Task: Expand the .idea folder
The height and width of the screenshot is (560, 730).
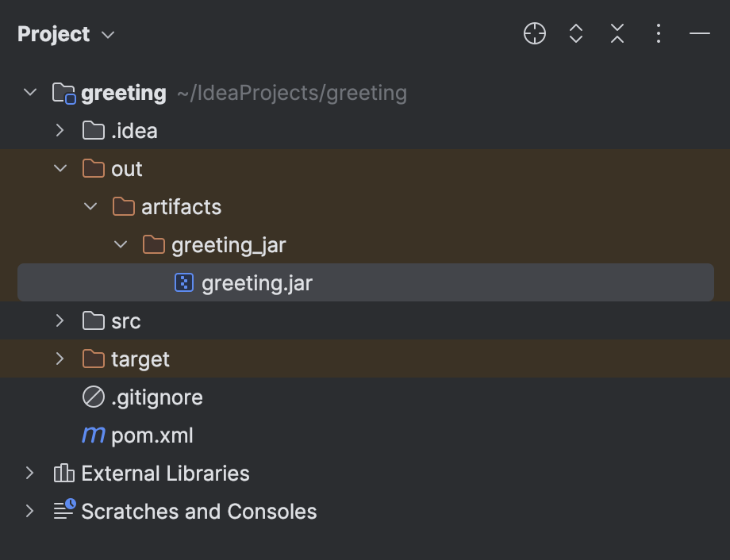Action: pyautogui.click(x=60, y=130)
